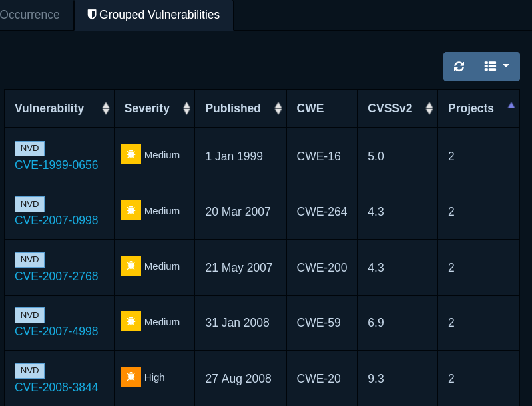Click High severity bug icon for CVE-2008-3844
The width and height of the screenshot is (532, 406).
point(131,377)
